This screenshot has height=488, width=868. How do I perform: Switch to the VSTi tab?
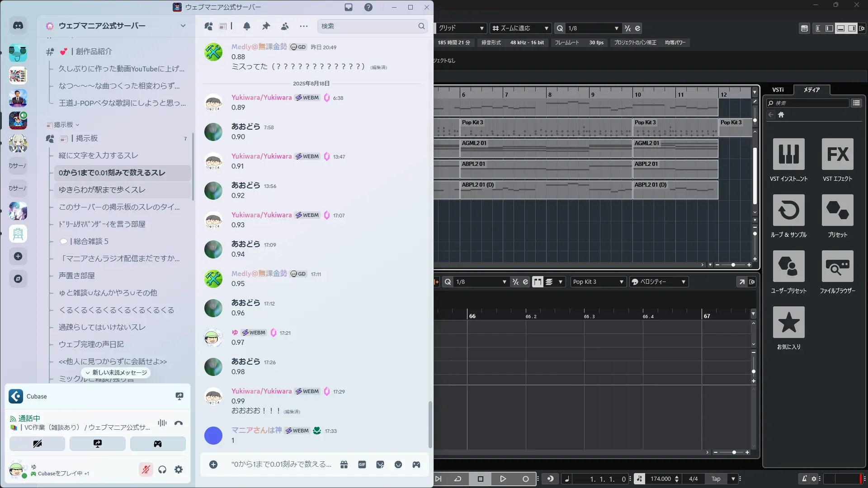coord(778,90)
